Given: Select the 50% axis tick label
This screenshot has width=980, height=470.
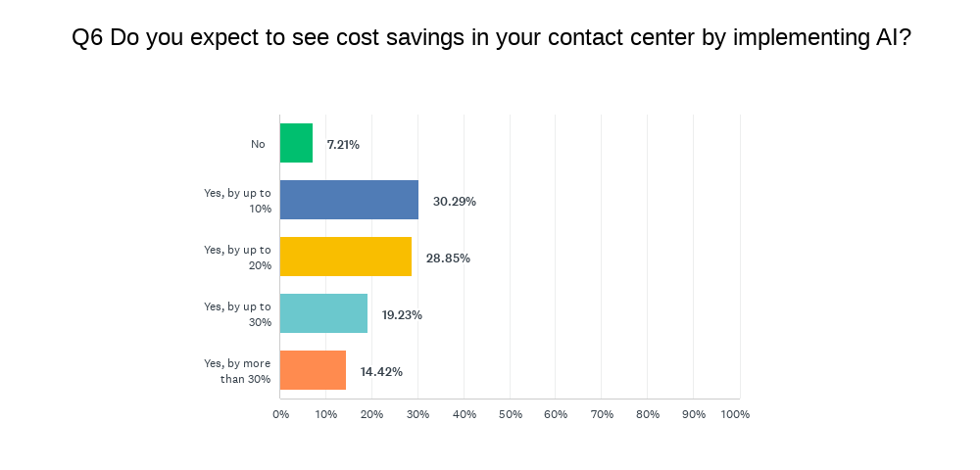Looking at the screenshot, I should click(x=510, y=414).
